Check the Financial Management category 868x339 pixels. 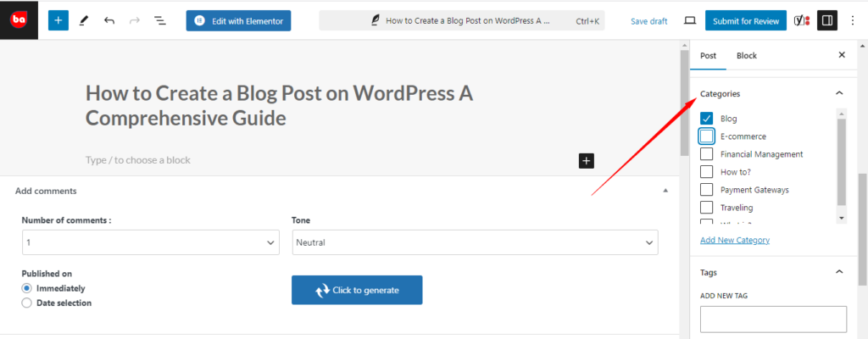(x=706, y=154)
